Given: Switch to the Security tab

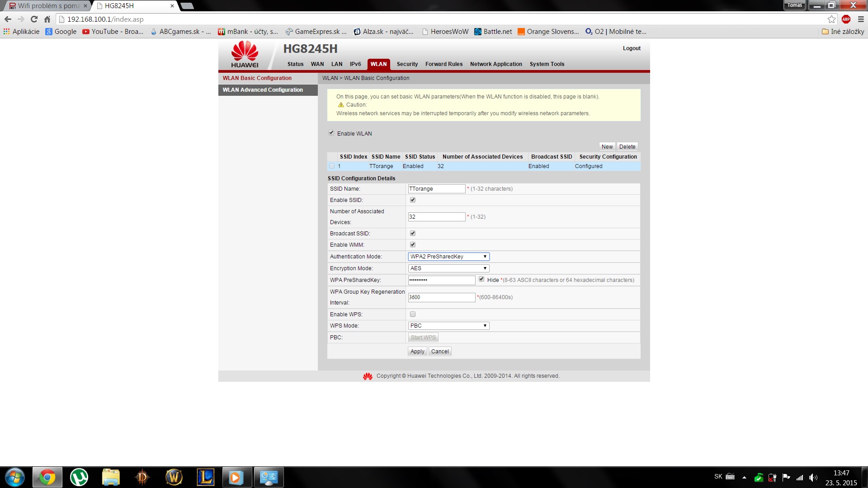Looking at the screenshot, I should pyautogui.click(x=407, y=64).
